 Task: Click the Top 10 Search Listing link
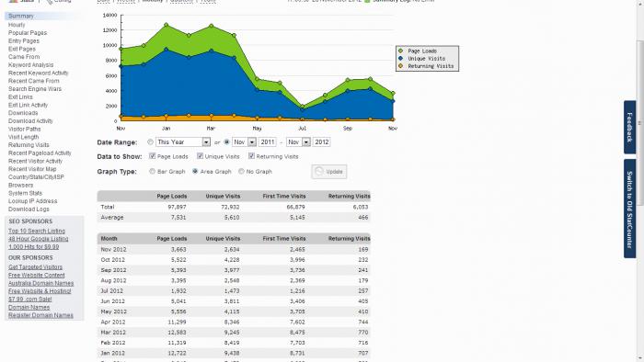pos(37,231)
